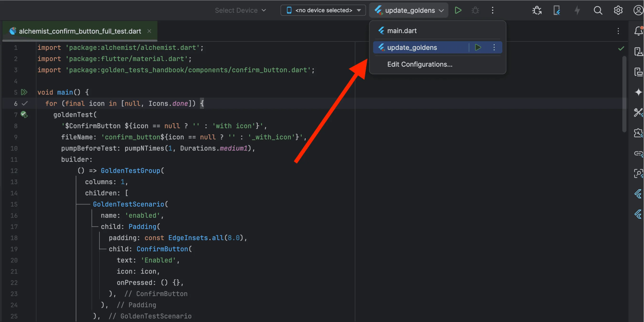Select the alchemist_confirm_button_full_test.dart editor tab
This screenshot has height=322, width=644.
[x=80, y=31]
